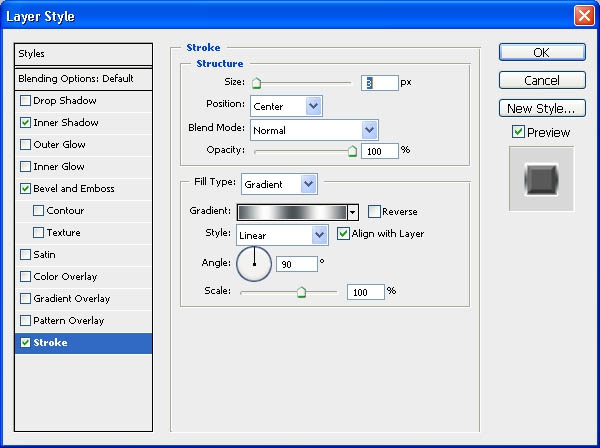Expand the Blend Mode dropdown
This screenshot has width=600, height=448.
(314, 130)
